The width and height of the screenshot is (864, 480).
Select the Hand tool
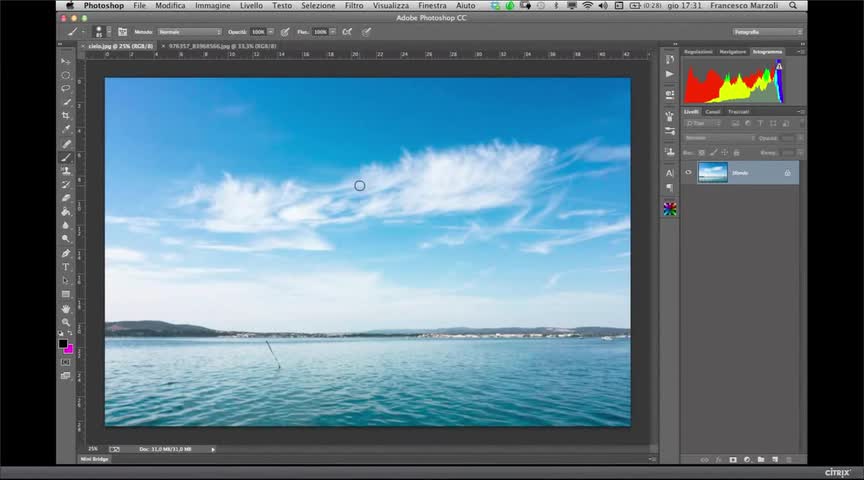point(66,308)
